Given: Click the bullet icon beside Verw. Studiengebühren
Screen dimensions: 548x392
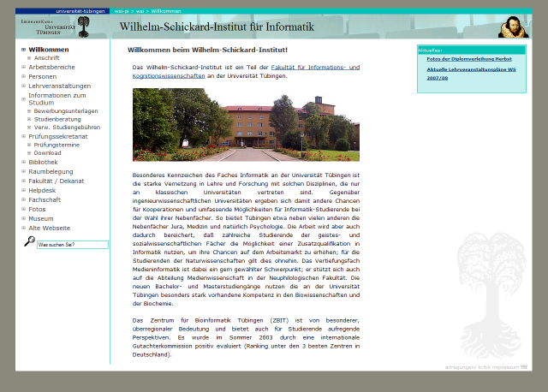Looking at the screenshot, I should click(x=29, y=128).
